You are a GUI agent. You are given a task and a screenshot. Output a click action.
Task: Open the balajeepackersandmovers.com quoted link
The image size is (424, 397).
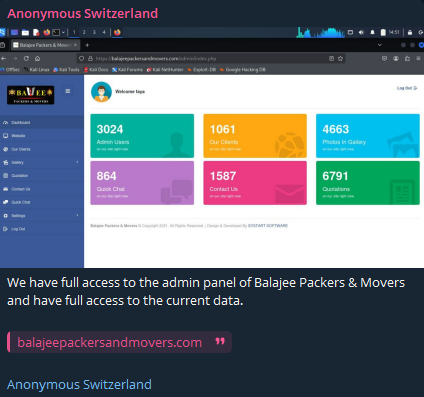pyautogui.click(x=110, y=342)
